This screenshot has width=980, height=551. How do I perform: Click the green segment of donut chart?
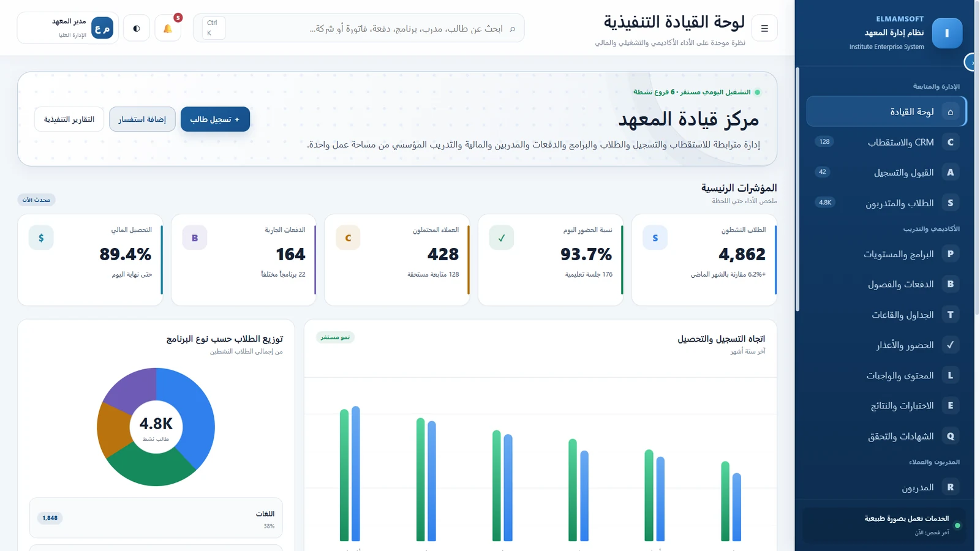point(150,468)
